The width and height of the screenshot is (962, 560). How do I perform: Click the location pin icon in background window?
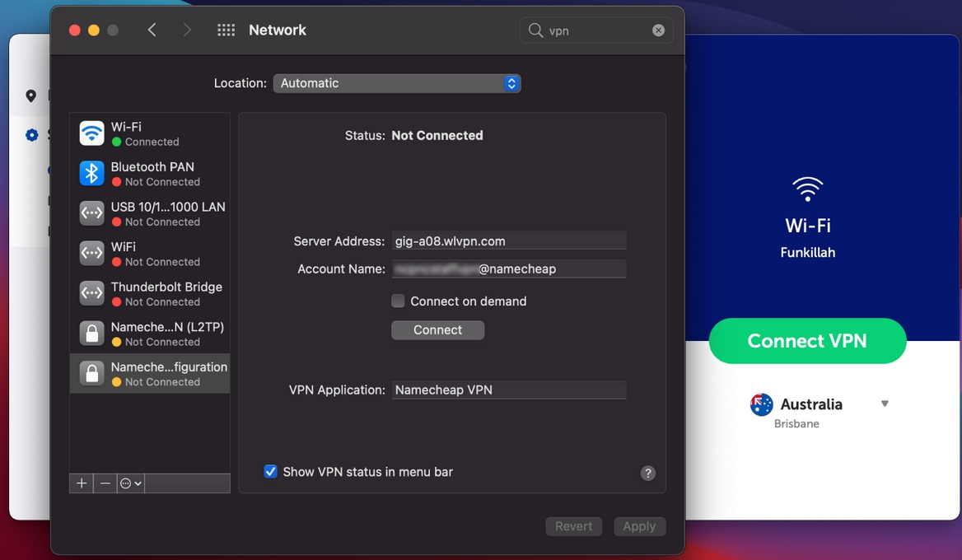(30, 96)
